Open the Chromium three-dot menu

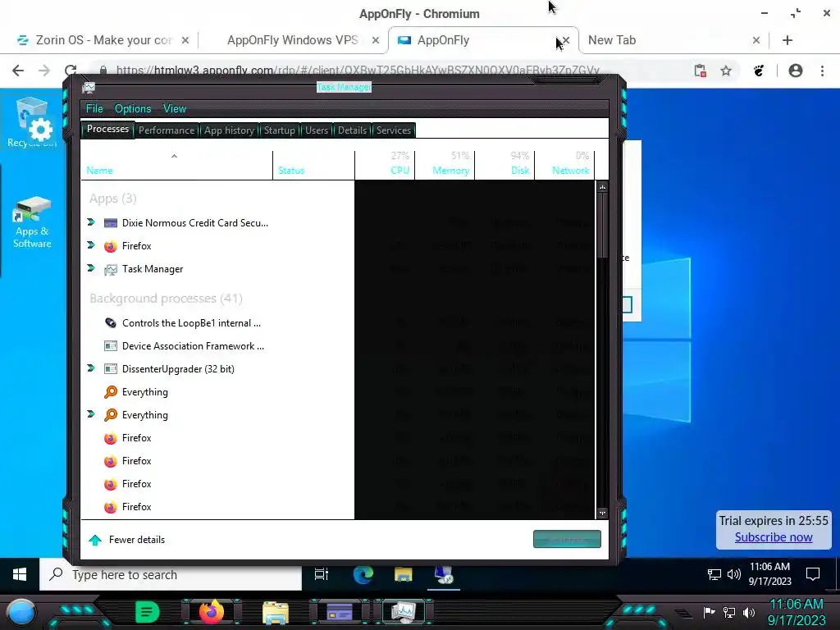point(822,71)
